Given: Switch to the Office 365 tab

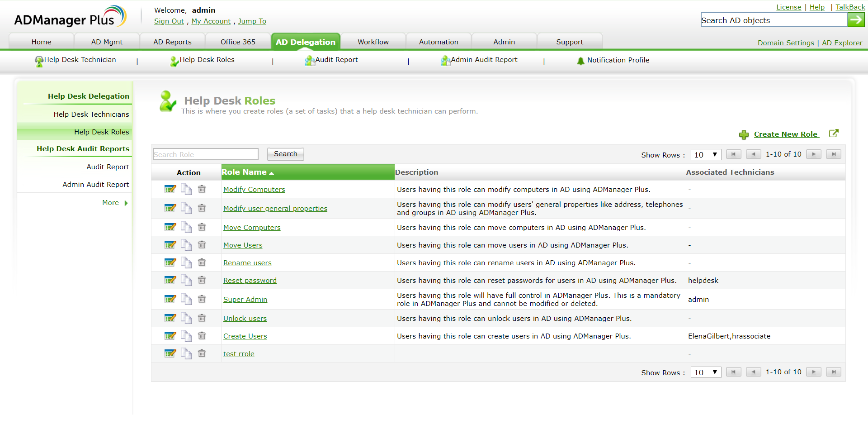Looking at the screenshot, I should 238,42.
